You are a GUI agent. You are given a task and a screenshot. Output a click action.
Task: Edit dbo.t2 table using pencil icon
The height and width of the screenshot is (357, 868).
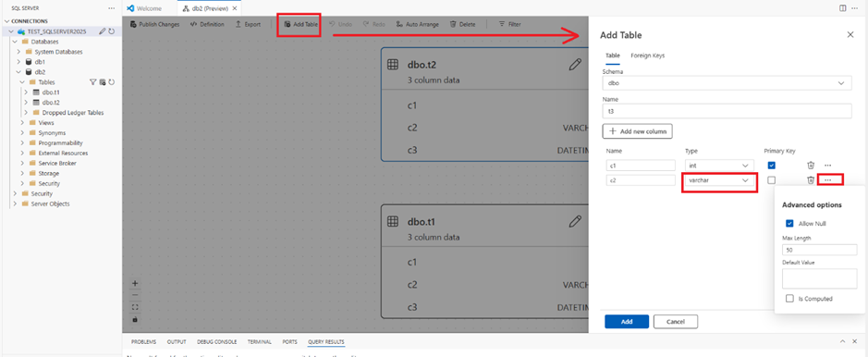click(x=575, y=64)
